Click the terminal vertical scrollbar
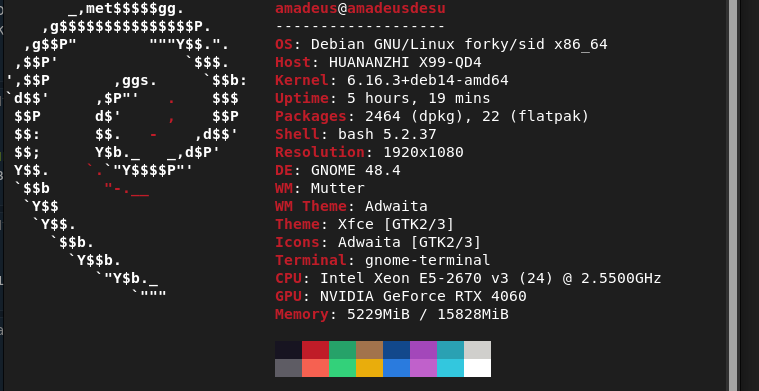The image size is (759, 391). 733,196
